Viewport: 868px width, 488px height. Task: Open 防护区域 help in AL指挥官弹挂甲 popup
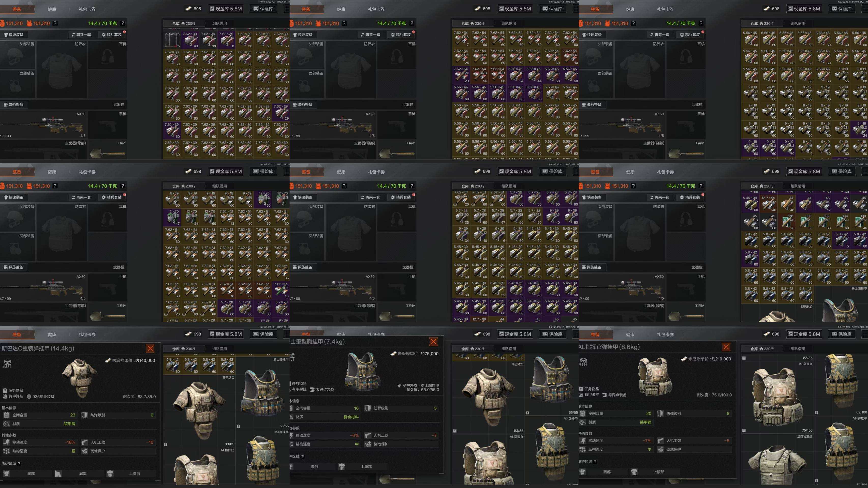[x=595, y=462]
